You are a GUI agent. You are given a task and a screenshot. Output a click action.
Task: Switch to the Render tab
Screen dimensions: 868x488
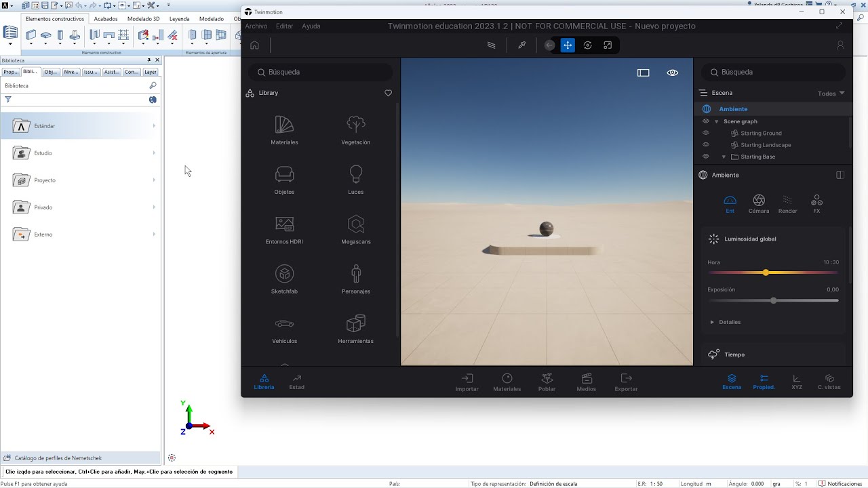click(787, 203)
